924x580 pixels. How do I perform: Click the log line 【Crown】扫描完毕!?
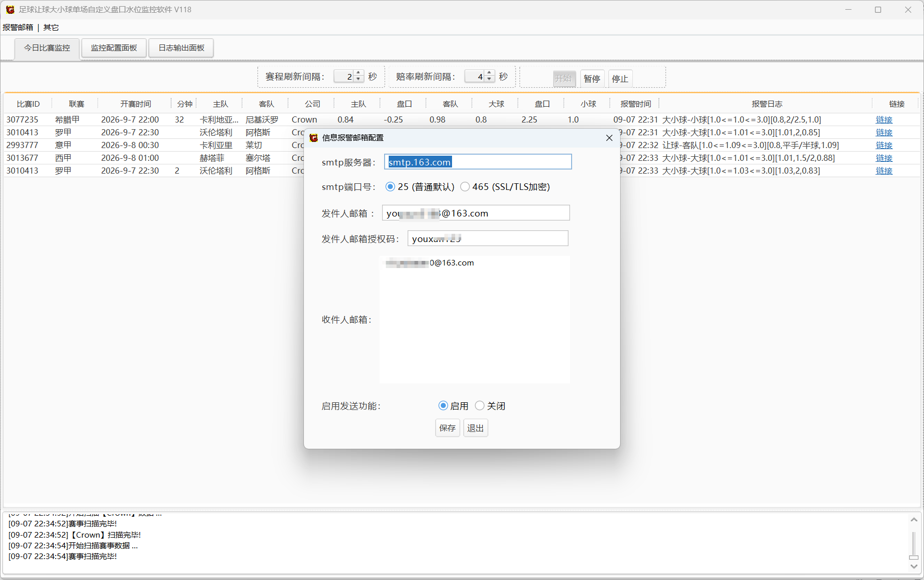coord(75,535)
